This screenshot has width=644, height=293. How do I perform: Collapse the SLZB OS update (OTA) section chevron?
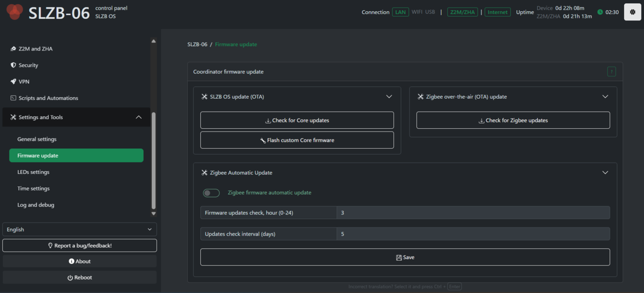pos(389,97)
